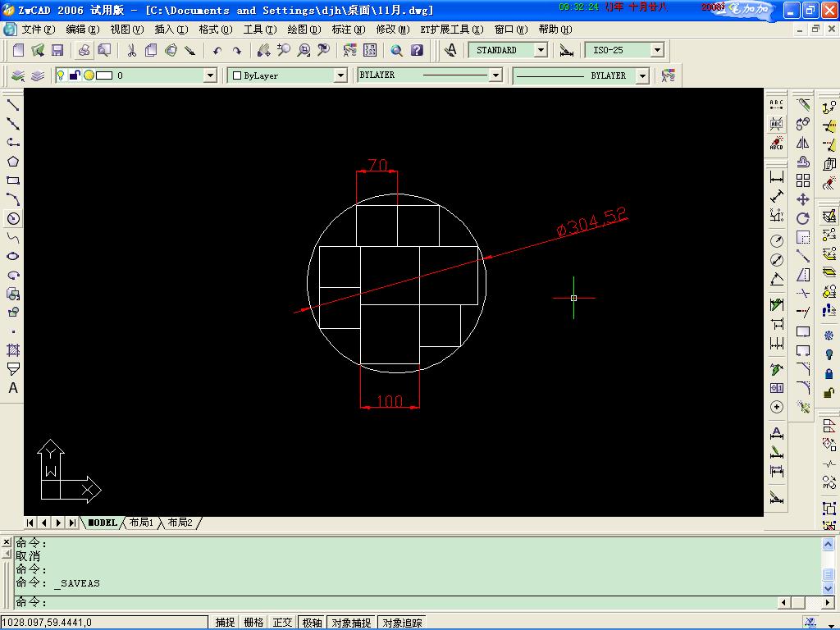Toggle 栅格 grid display
840x630 pixels.
pos(253,623)
